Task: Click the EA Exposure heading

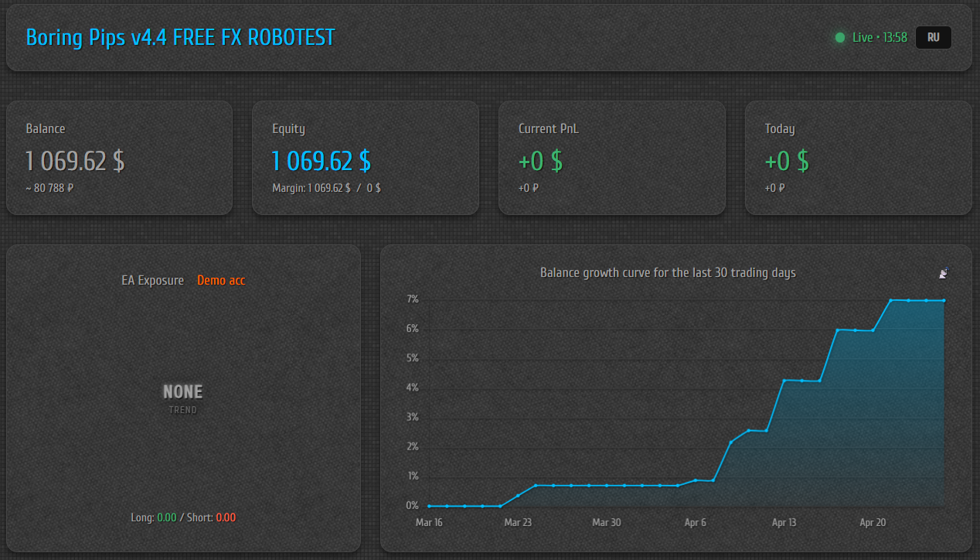Action: [152, 280]
